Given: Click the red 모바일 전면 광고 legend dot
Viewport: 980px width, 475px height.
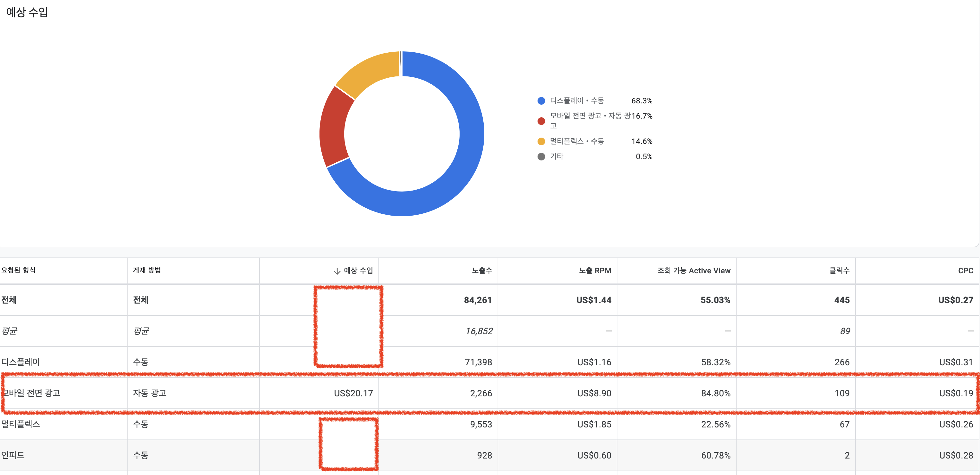Looking at the screenshot, I should [541, 121].
